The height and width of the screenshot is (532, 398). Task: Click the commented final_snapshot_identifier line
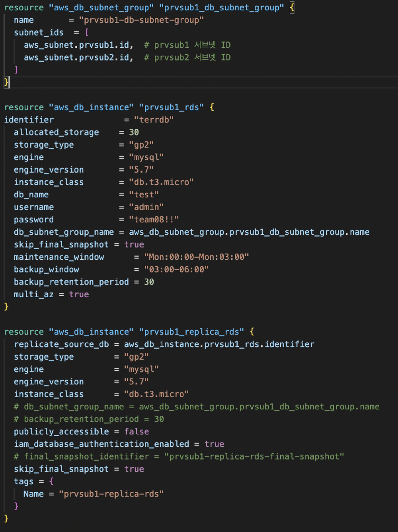179,456
